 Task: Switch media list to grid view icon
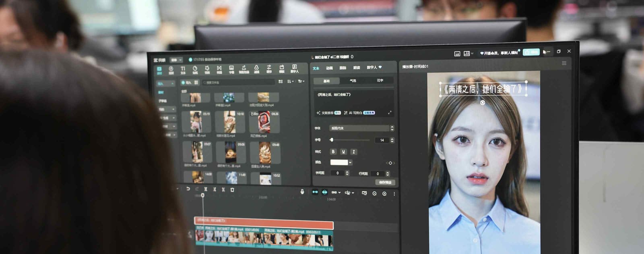(281, 81)
